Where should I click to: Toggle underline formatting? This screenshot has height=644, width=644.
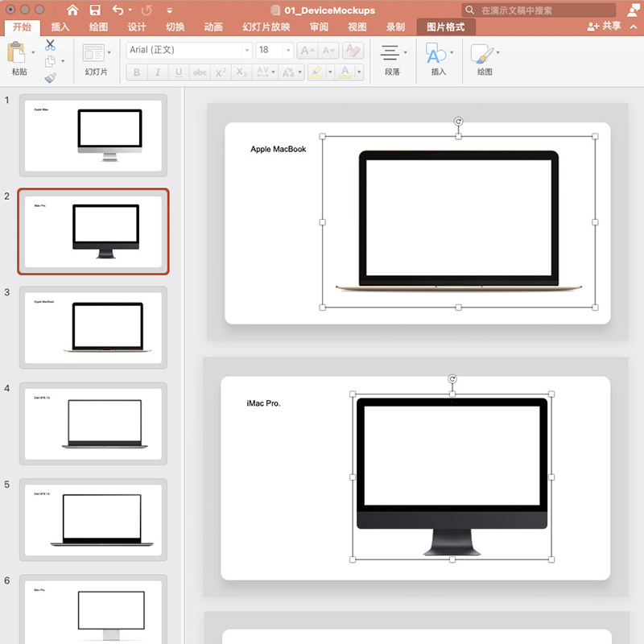pyautogui.click(x=179, y=72)
